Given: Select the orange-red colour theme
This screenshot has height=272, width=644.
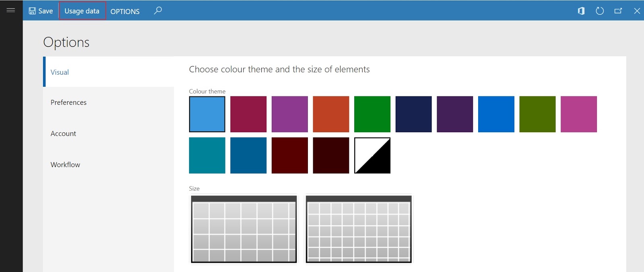Looking at the screenshot, I should click(x=331, y=114).
